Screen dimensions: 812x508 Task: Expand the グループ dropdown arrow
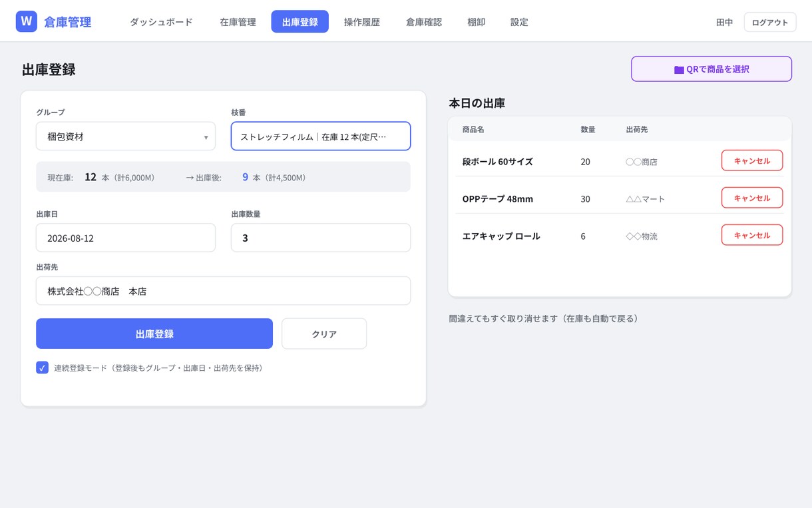click(206, 137)
